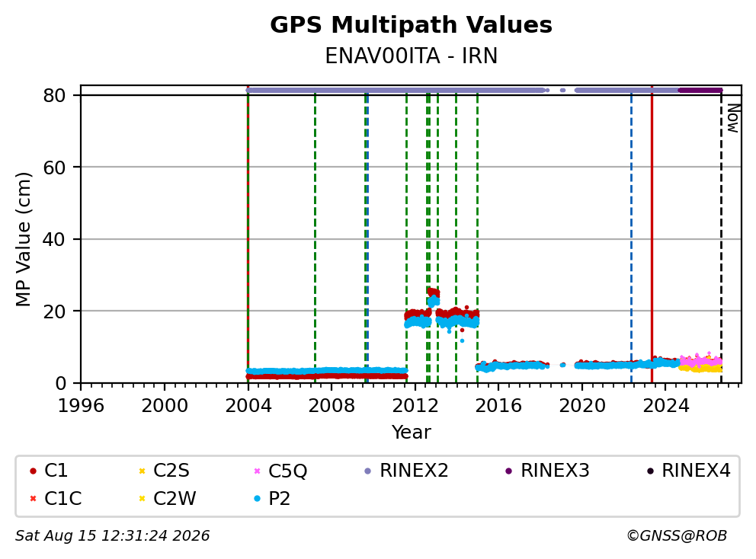756x559 pixels.
Task: Click the RINEX4 legend entry
Action: (688, 471)
